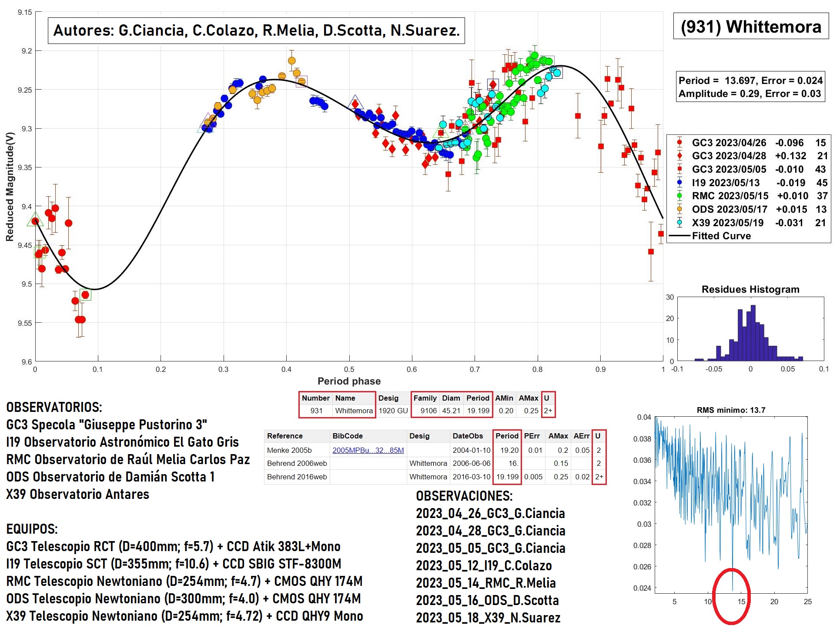Click the "OBSERVATORIOS:" heading

(54, 407)
